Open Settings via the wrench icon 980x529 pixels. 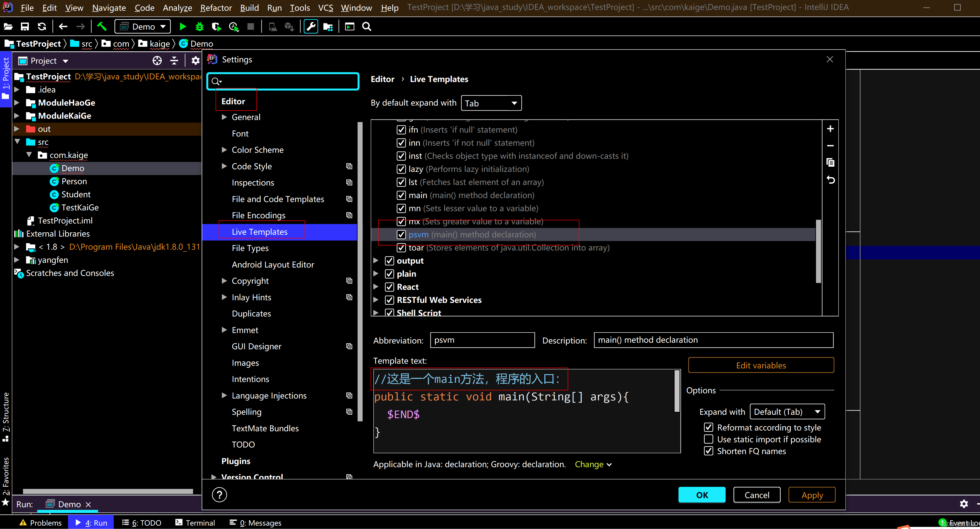coord(311,27)
